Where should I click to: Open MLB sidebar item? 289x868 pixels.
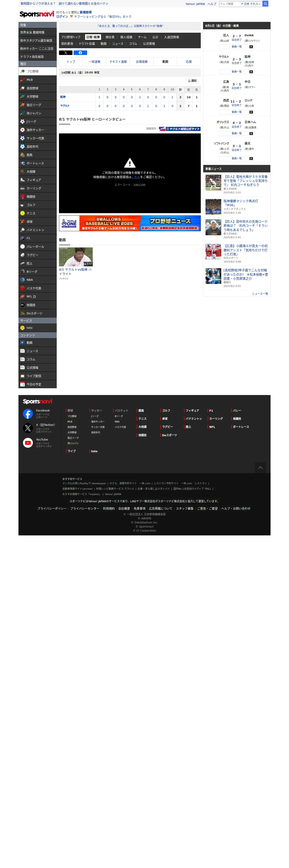tap(37, 80)
